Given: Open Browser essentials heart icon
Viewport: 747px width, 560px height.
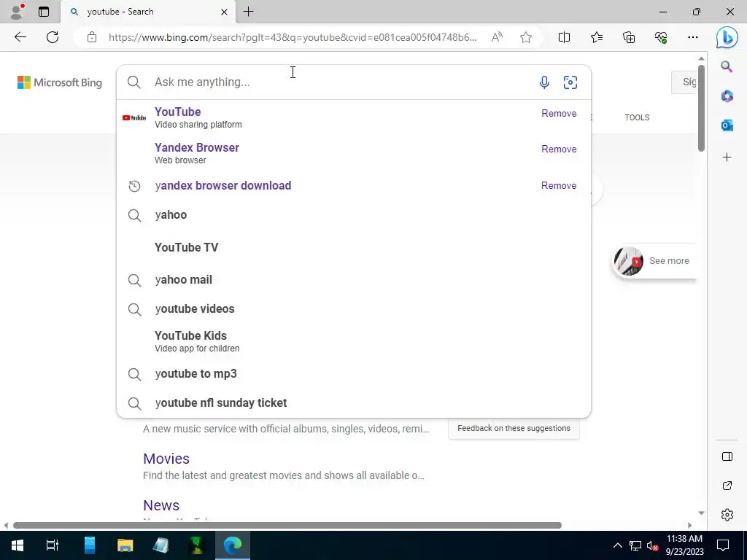Looking at the screenshot, I should click(661, 37).
